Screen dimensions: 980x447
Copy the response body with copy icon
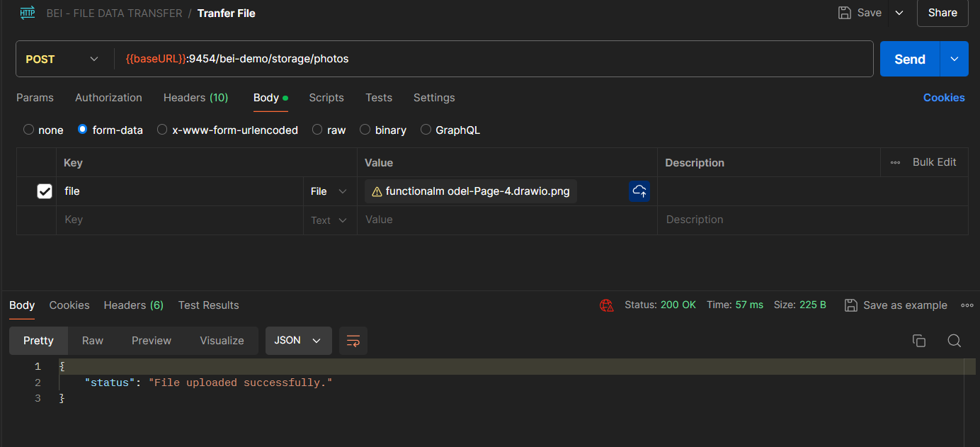tap(918, 341)
